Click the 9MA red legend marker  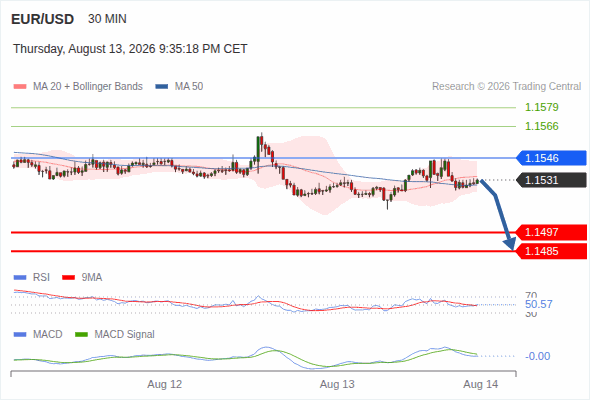68,278
